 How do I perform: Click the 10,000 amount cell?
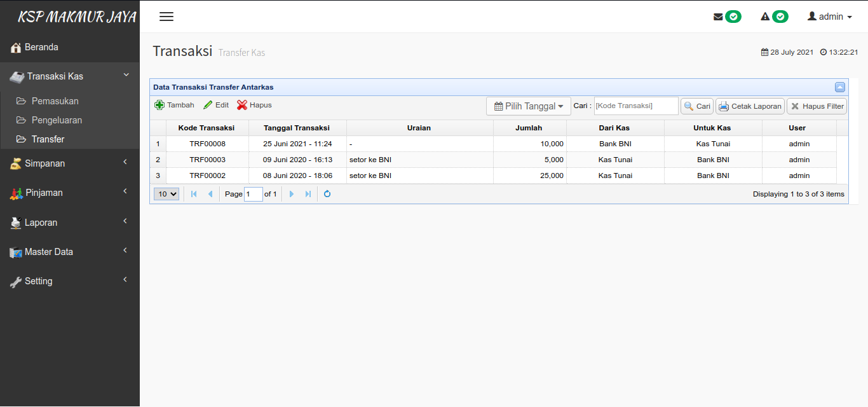tap(529, 144)
